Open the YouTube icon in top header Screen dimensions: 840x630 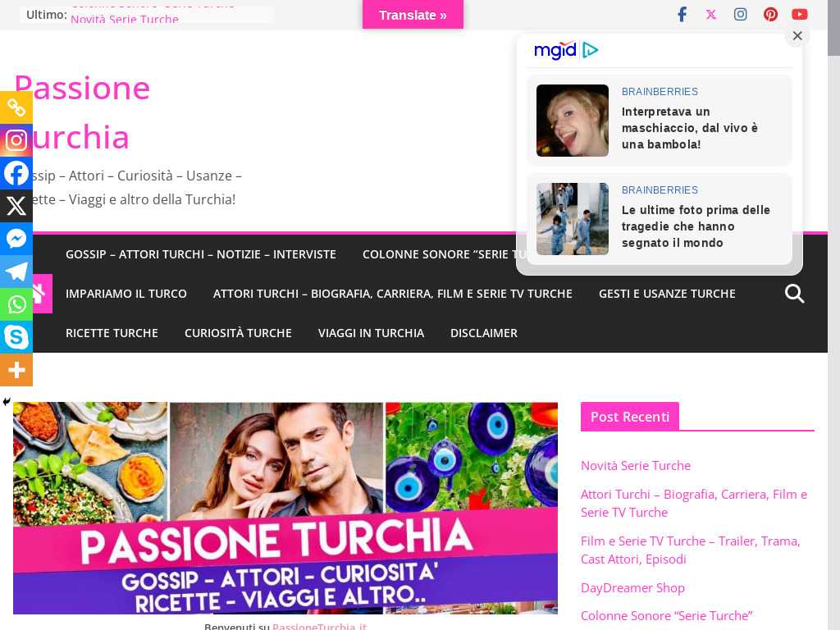coord(800,15)
